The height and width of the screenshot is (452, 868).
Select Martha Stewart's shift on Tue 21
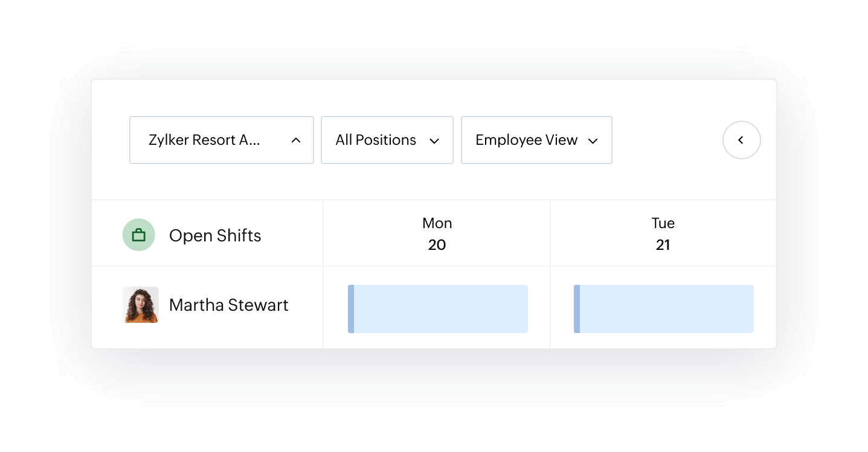(x=663, y=308)
